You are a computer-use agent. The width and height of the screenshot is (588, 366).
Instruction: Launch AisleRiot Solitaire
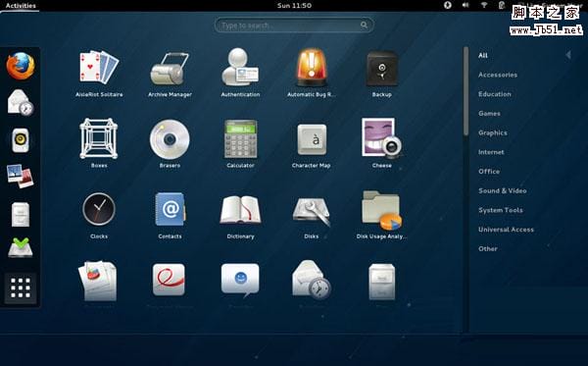click(99, 74)
